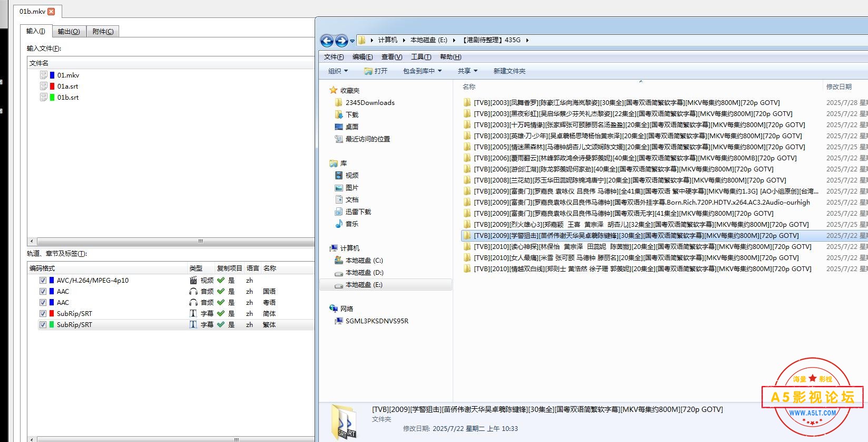Select 收藏夹 in the navigation pane
868x442 pixels.
tap(349, 91)
